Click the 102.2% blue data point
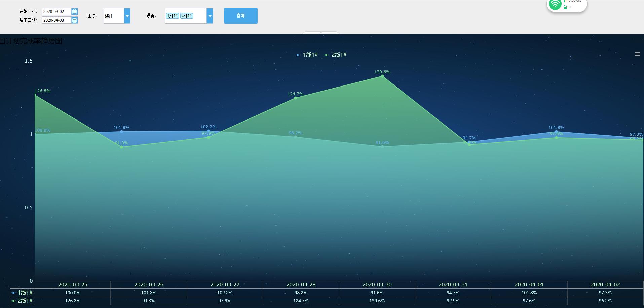Viewport: 644px width, 308px height. (x=209, y=131)
